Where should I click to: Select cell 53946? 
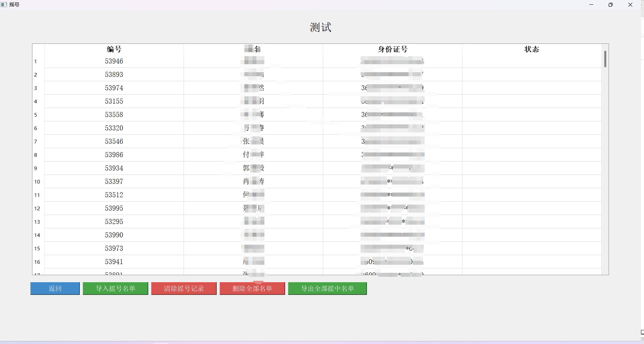114,61
